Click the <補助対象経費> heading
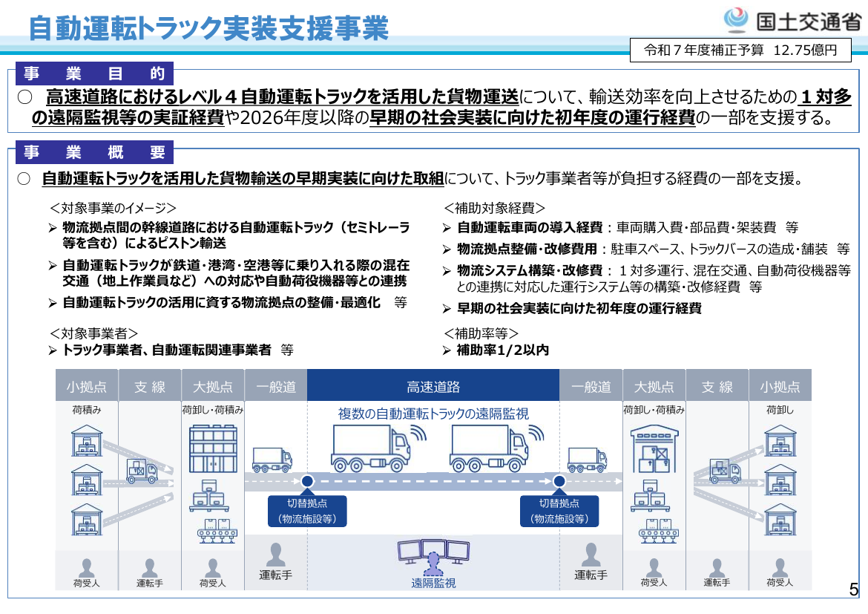 pyautogui.click(x=494, y=208)
